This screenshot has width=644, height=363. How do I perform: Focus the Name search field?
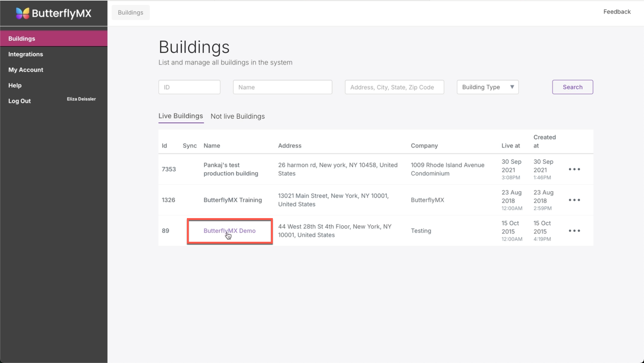[282, 87]
